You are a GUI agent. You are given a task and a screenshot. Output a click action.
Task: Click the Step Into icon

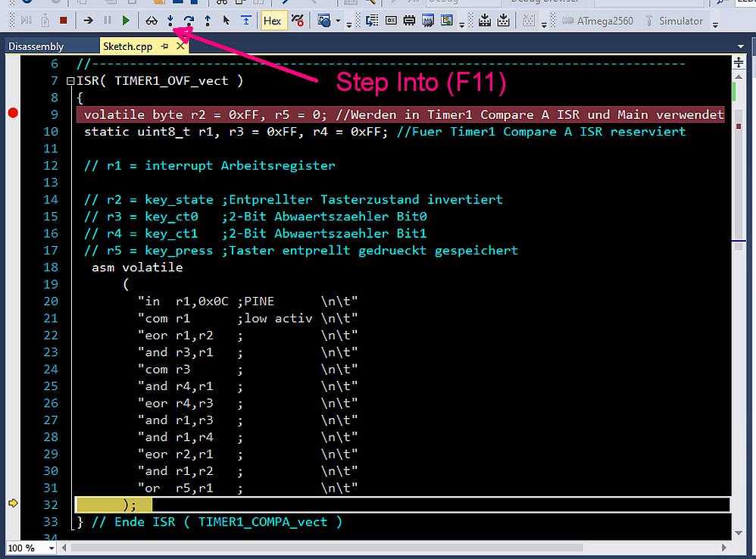pos(170,20)
